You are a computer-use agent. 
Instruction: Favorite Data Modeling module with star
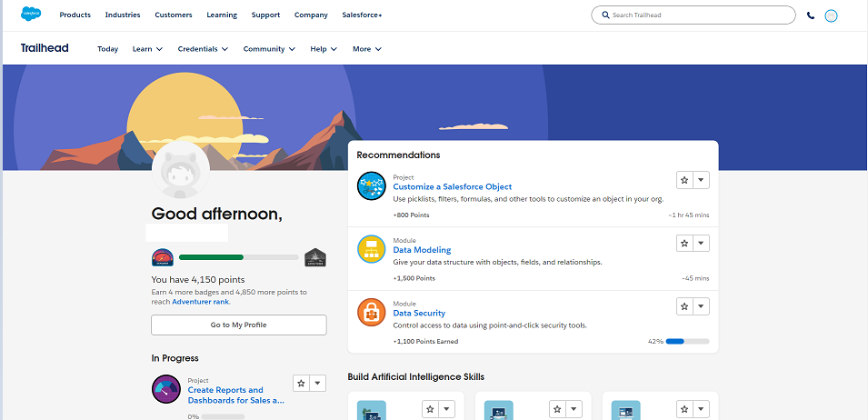tap(684, 244)
